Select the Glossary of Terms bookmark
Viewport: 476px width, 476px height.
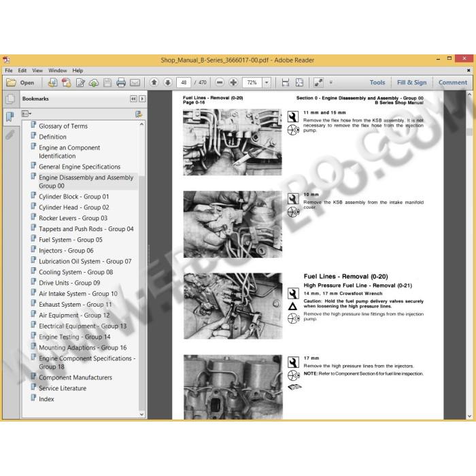(x=63, y=126)
